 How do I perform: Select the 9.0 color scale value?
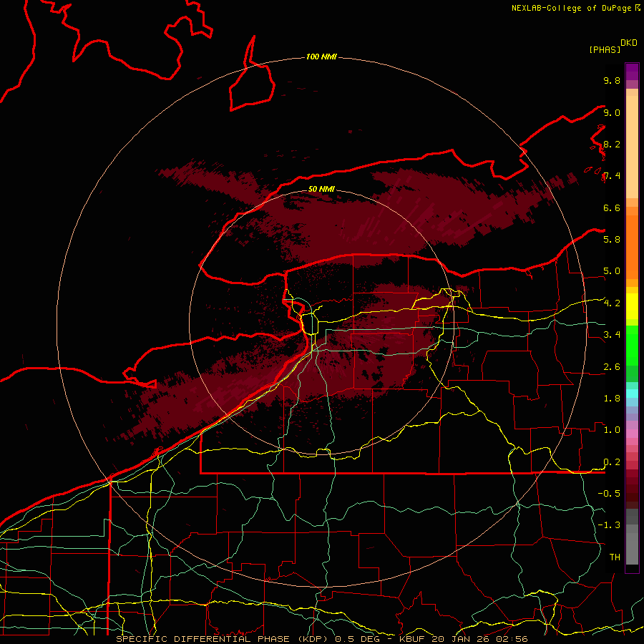(612, 112)
